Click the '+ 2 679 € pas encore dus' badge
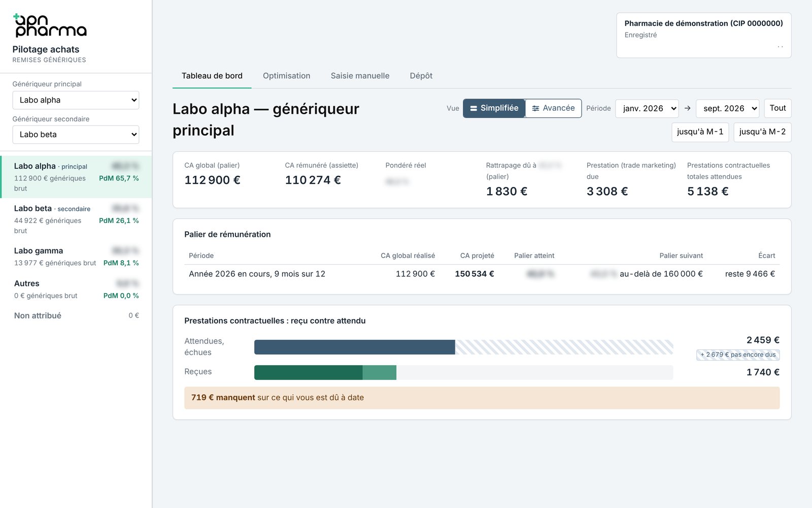 [738, 355]
